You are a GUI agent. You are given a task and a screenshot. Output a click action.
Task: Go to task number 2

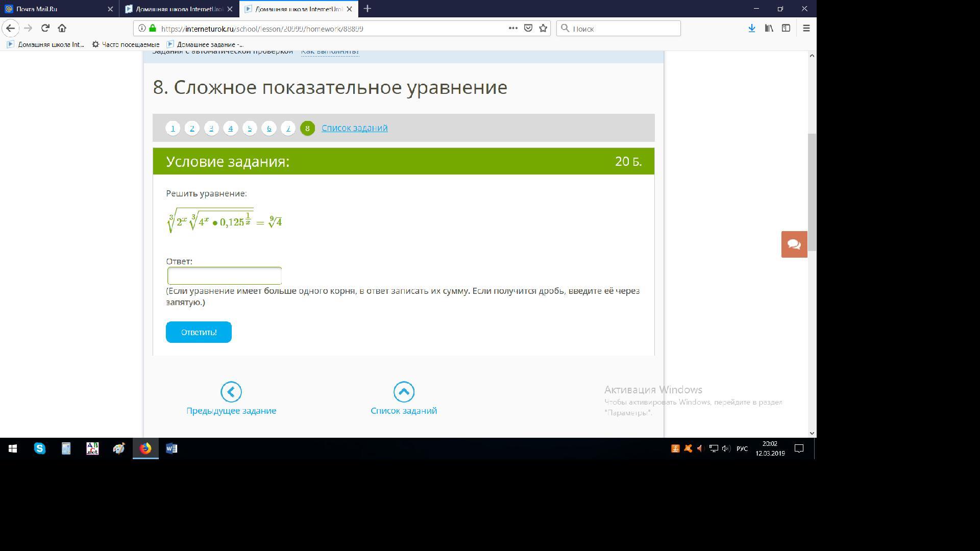[192, 128]
